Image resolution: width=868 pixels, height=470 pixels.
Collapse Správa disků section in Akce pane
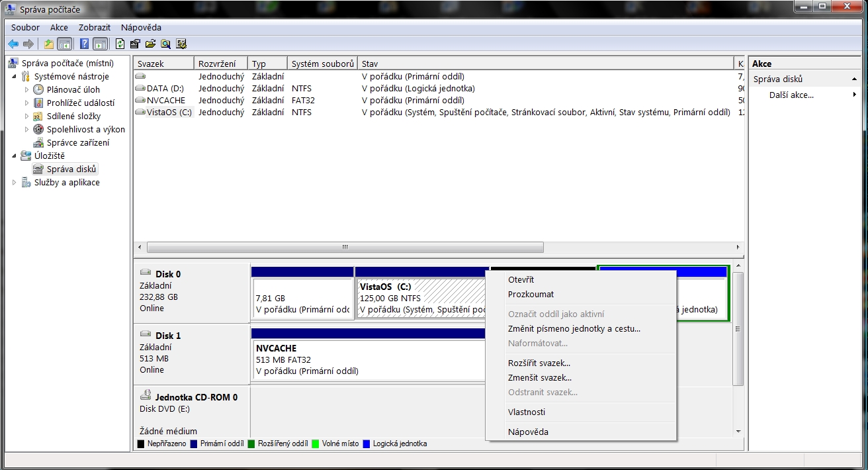[x=854, y=79]
